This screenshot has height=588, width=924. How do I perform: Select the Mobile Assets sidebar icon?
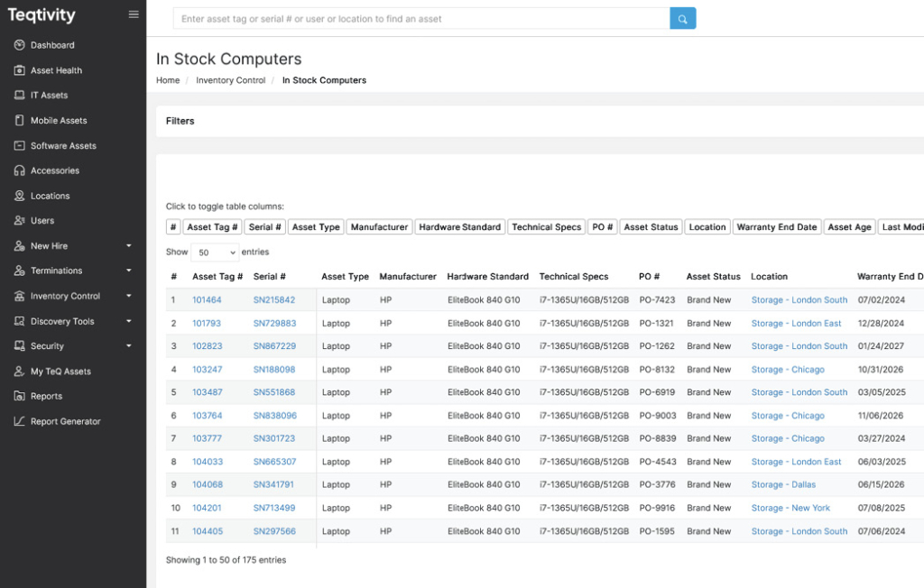(20, 120)
